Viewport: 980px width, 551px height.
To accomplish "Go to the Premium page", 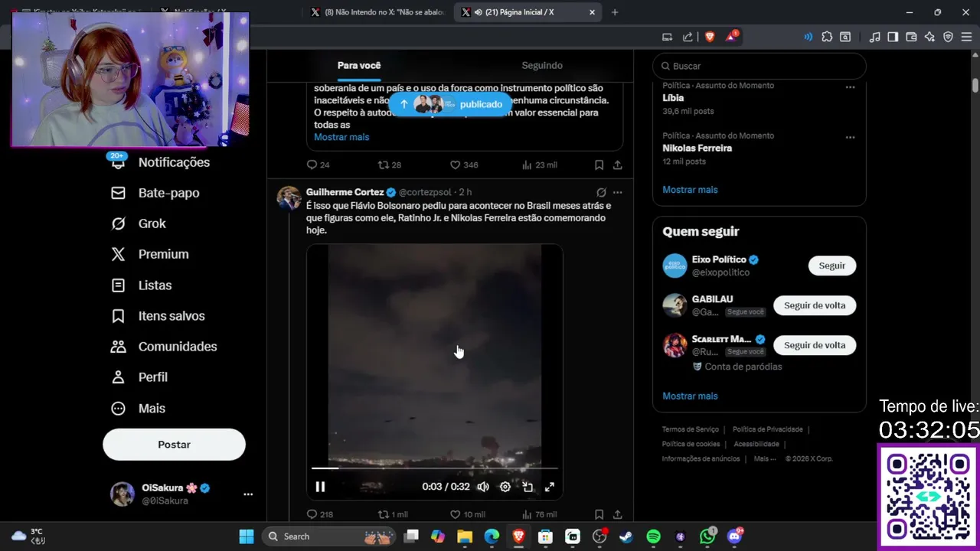I will (150, 254).
